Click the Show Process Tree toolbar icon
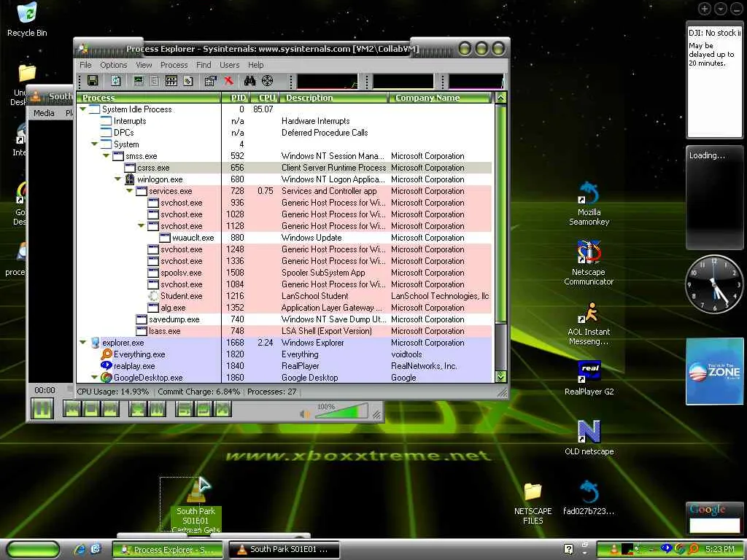The height and width of the screenshot is (560, 747). [x=155, y=80]
